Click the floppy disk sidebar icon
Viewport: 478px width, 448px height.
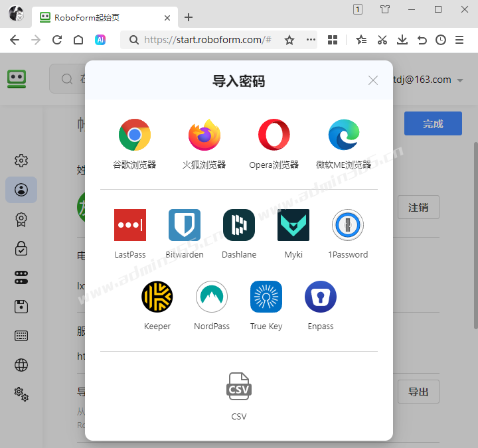click(21, 307)
